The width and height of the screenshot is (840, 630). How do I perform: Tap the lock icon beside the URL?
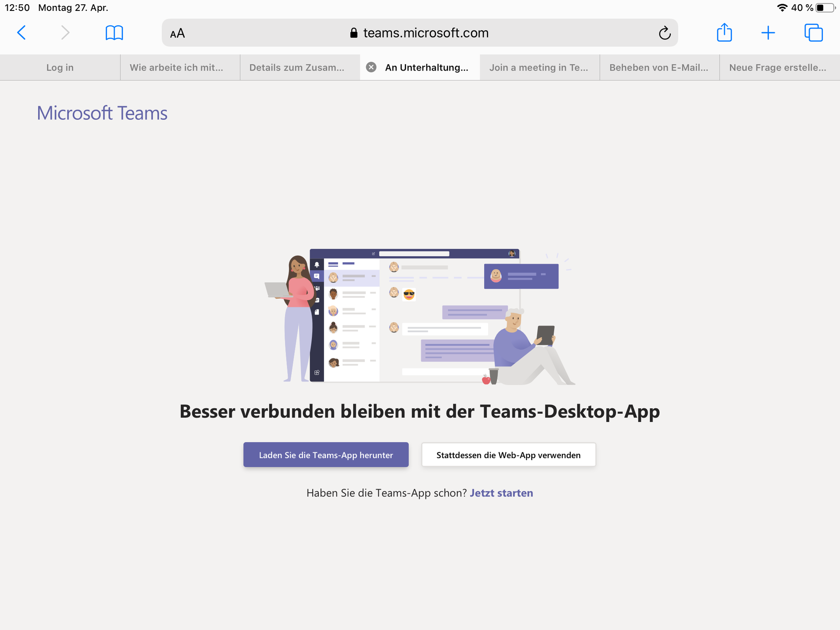(x=354, y=33)
